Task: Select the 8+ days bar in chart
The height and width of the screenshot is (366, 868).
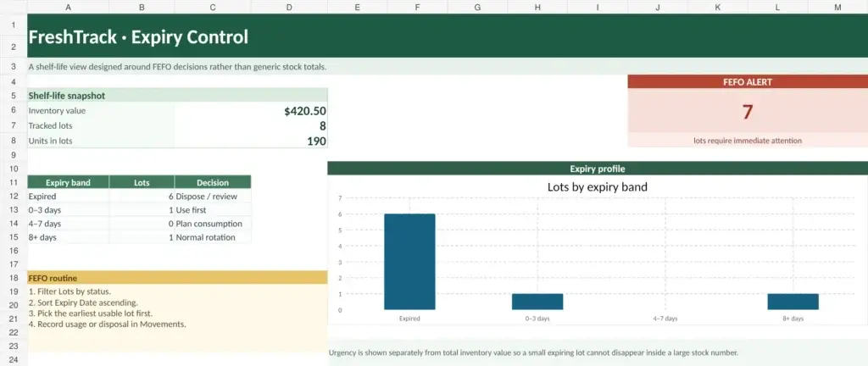Action: pos(793,302)
